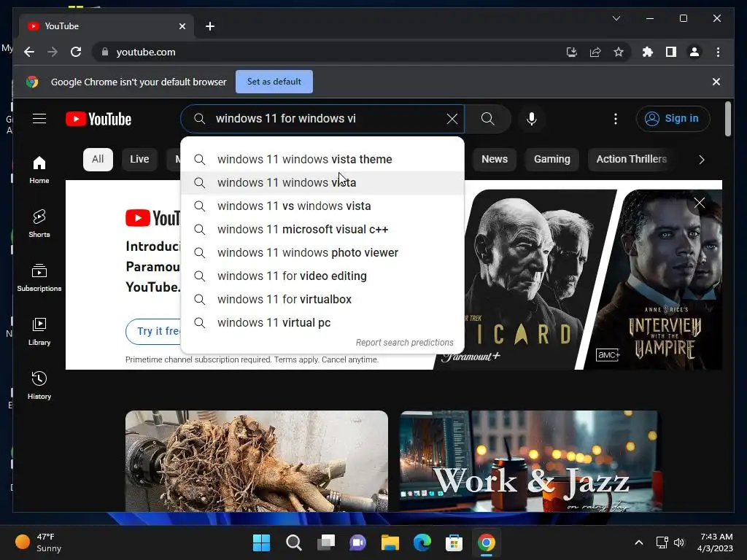Open Subscriptions in the sidebar
Viewport: 747px width, 560px height.
[39, 277]
